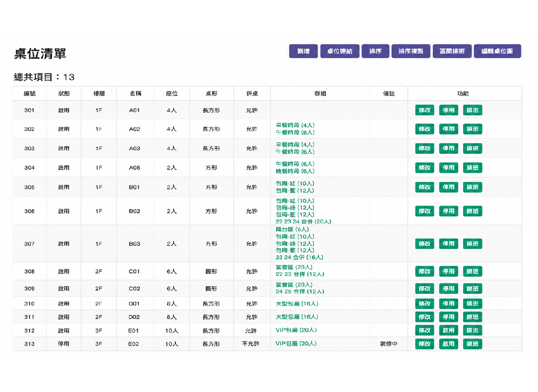
Task: Open 桌位連結 from the top buttons
Action: click(339, 51)
